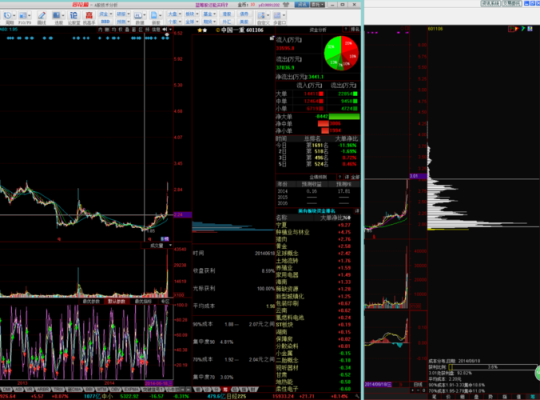Toggle the 最优参数 indicator parameter option
Image resolution: width=540 pixels, height=400 pixels.
tap(91, 301)
